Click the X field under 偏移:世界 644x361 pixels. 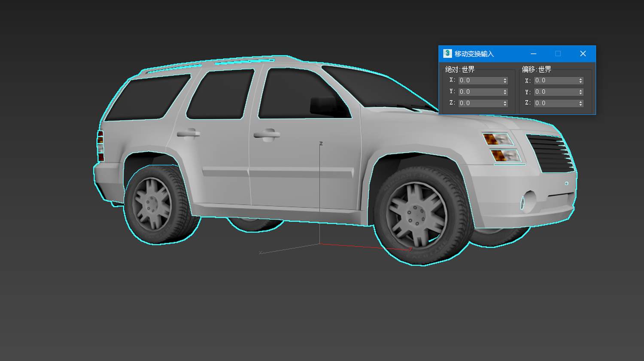[555, 81]
